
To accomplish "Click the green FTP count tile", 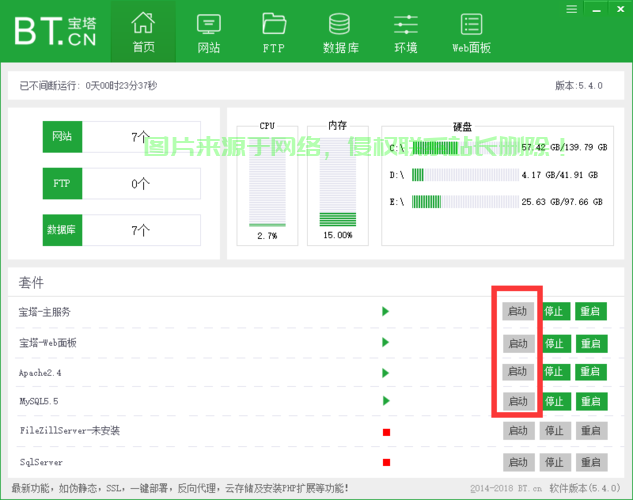I will point(63,184).
